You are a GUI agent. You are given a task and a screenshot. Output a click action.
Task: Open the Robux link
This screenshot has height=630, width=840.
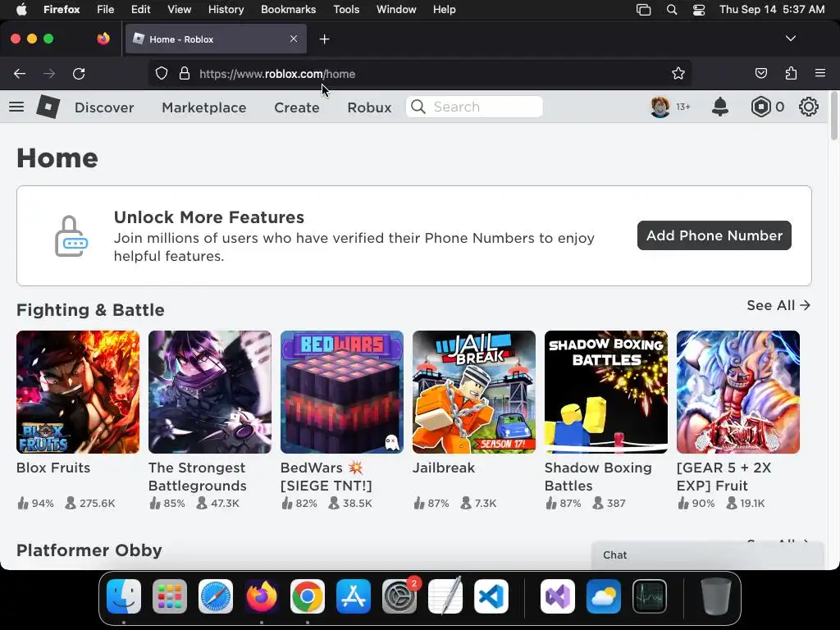click(369, 107)
